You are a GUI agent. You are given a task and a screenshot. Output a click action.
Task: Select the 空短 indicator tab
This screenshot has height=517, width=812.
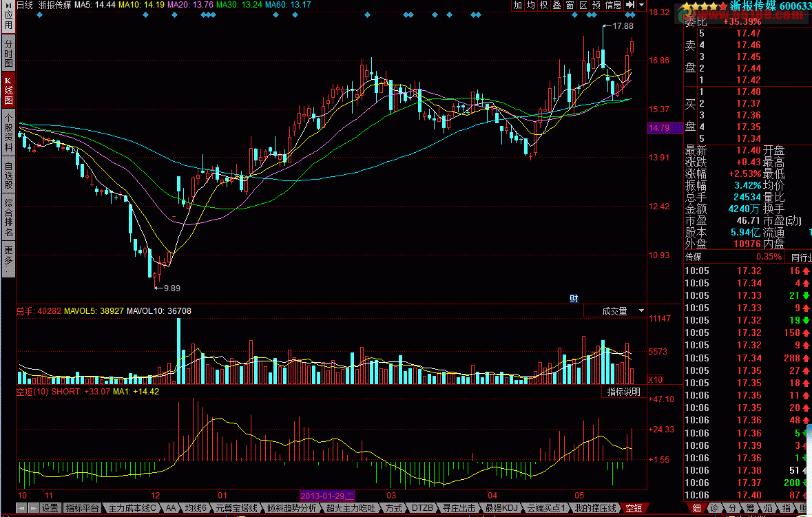634,508
